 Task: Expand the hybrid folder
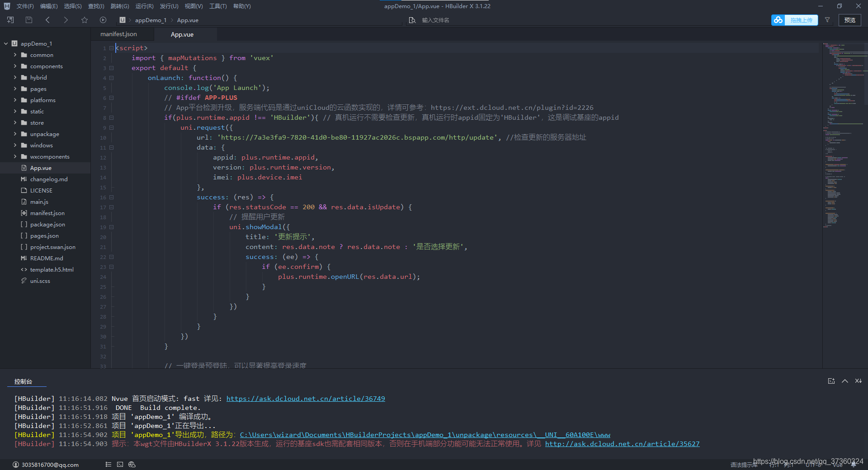click(x=15, y=77)
